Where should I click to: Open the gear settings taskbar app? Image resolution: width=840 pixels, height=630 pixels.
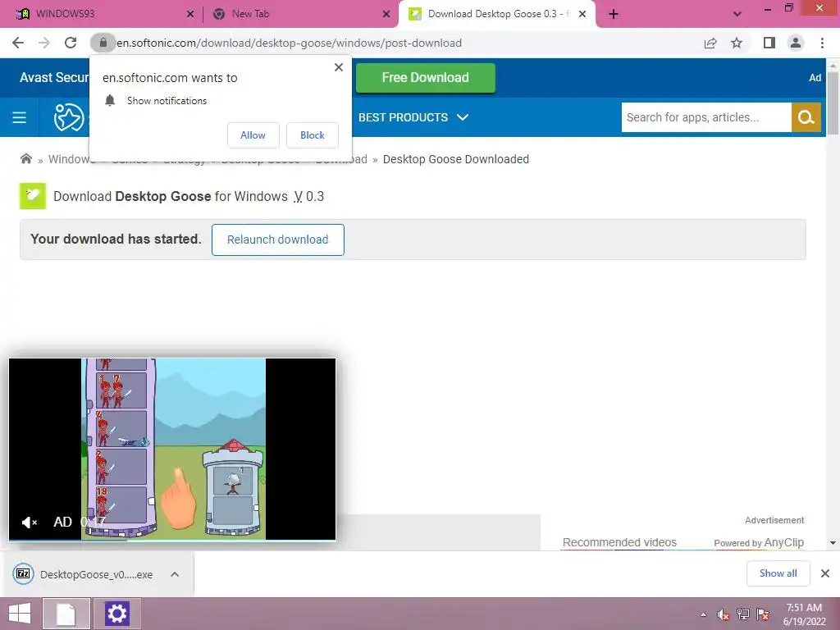pos(116,614)
